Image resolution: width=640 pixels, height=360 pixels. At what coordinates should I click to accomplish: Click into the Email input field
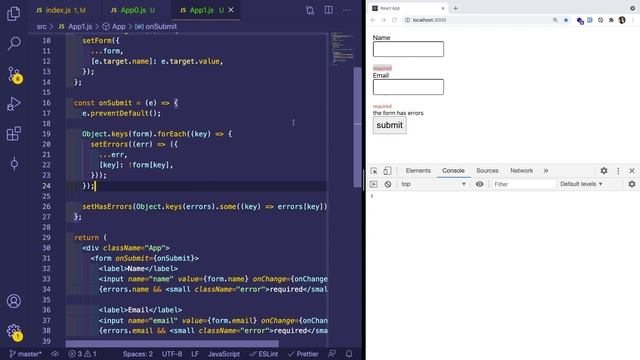pos(408,87)
